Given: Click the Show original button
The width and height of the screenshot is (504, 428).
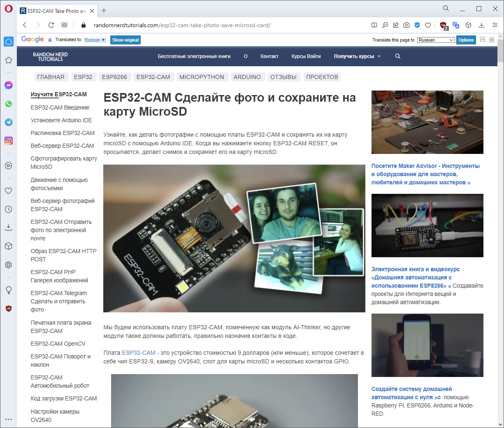Looking at the screenshot, I should (125, 40).
